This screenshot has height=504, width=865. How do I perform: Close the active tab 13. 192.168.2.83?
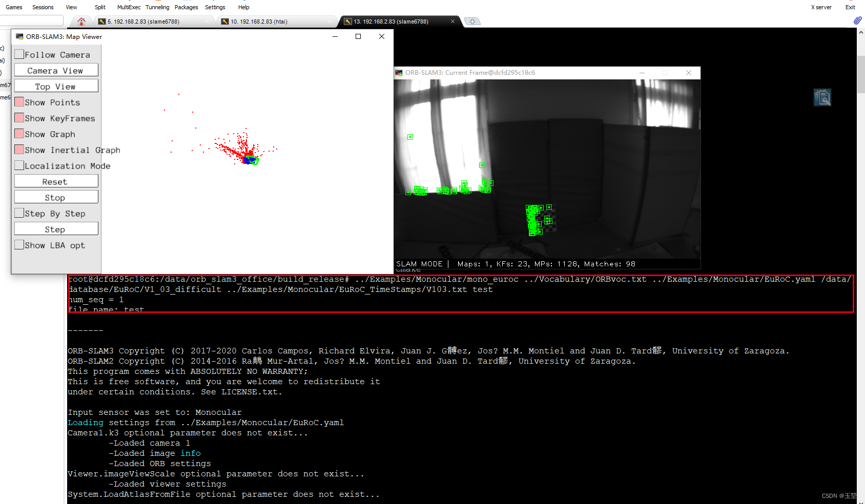452,22
